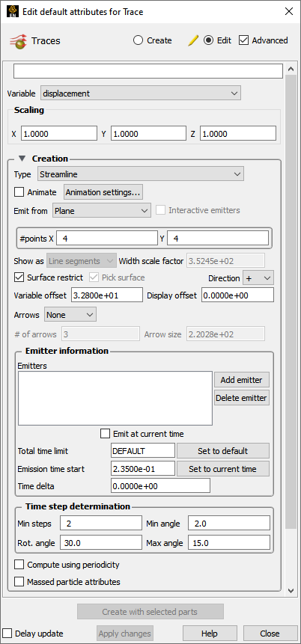301x644 pixels.
Task: Close the dialog with title bar X
Action: [x=289, y=11]
